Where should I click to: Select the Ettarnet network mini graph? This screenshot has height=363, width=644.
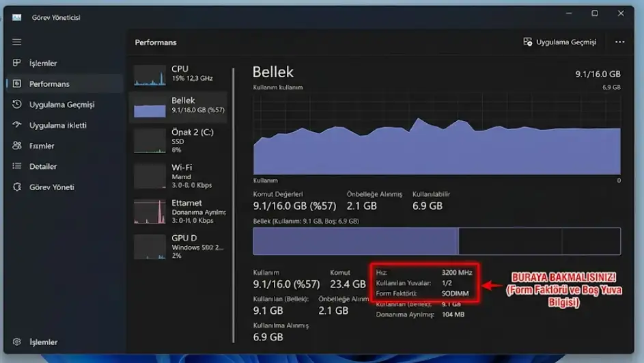click(150, 211)
